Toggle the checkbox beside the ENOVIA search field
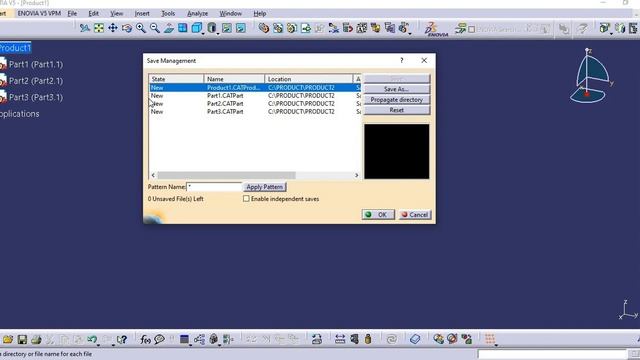Image resolution: width=640 pixels, height=360 pixels. [471, 29]
